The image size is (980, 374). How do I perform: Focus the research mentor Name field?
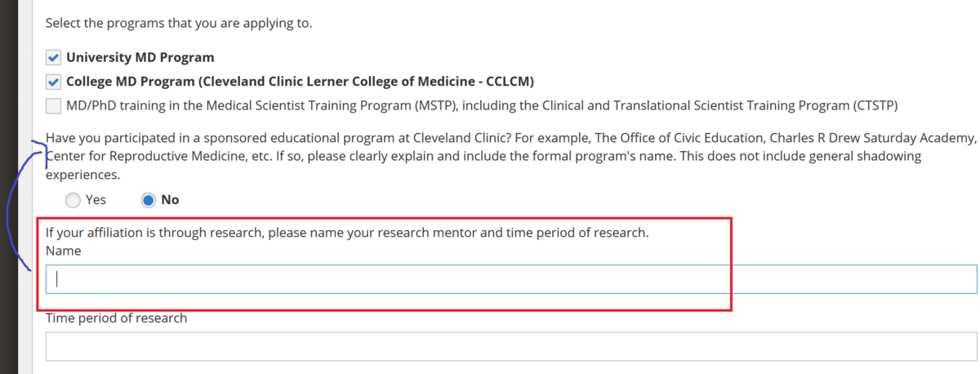511,279
